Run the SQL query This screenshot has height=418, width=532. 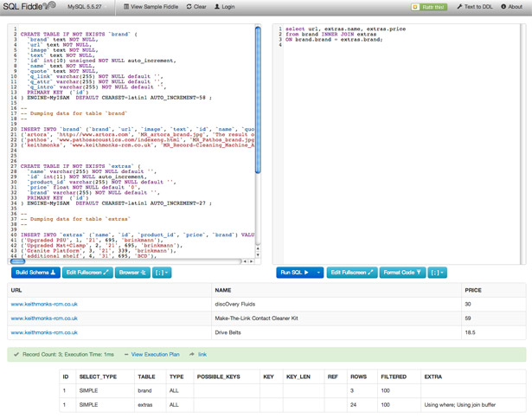coord(294,273)
